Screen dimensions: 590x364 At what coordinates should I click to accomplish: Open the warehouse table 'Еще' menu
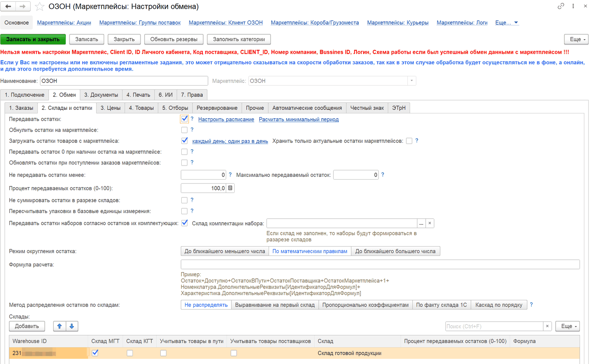pyautogui.click(x=568, y=326)
